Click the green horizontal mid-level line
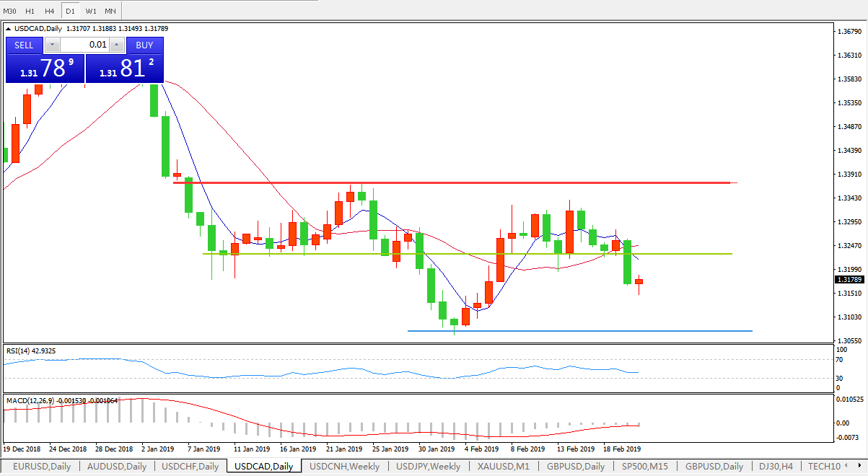Screen dimensions: 868x476 click(468, 254)
